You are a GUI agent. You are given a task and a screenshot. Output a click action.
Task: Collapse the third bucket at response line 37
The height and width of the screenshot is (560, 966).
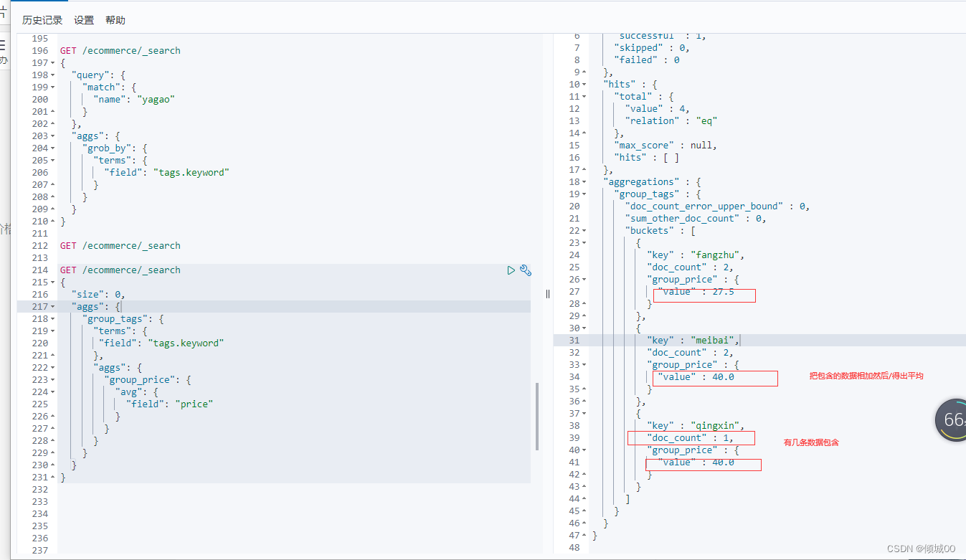[584, 414]
